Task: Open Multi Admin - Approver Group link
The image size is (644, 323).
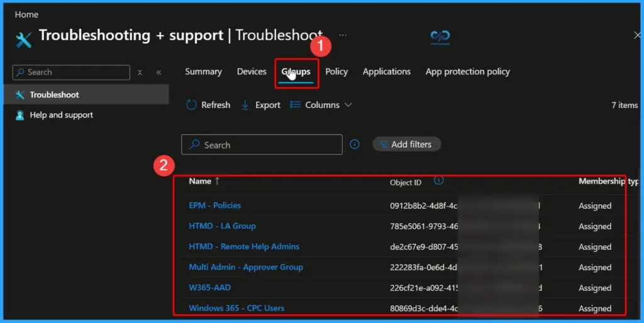Action: click(246, 267)
